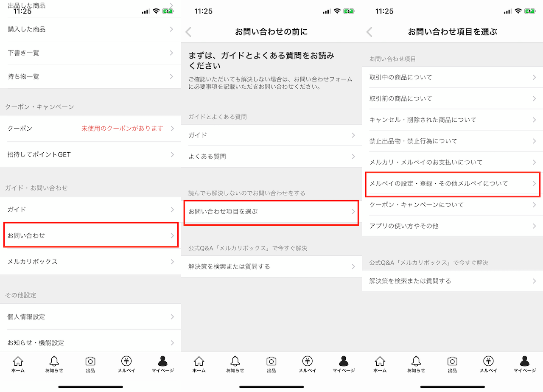Tap the メルペイ yen icon in the middle screen
Screen dimensions: 543x392
click(307, 364)
